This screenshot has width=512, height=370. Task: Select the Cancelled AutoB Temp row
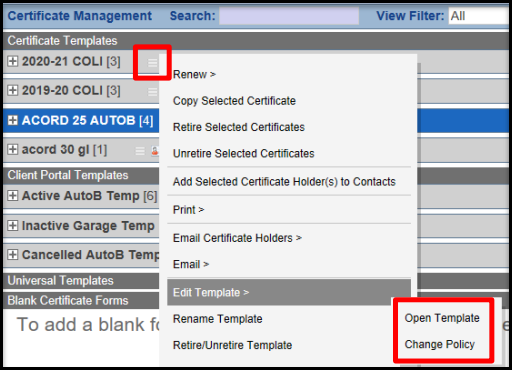pos(81,255)
